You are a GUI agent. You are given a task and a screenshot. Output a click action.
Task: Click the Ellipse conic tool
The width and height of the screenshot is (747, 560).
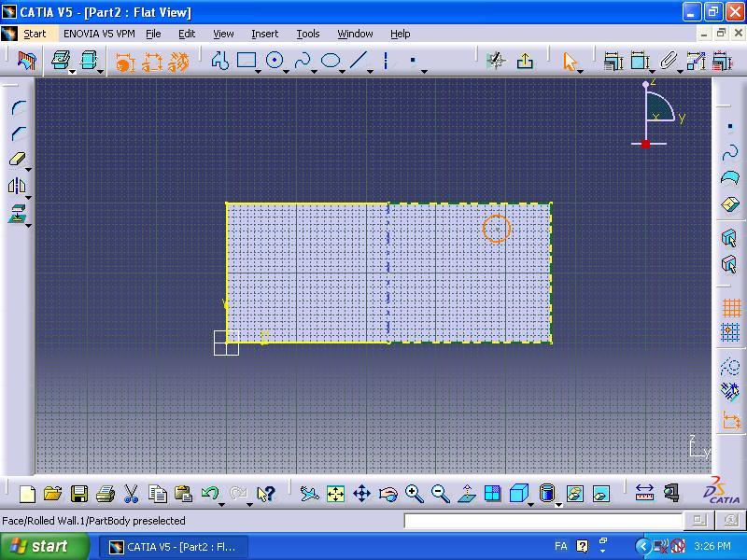click(x=331, y=61)
